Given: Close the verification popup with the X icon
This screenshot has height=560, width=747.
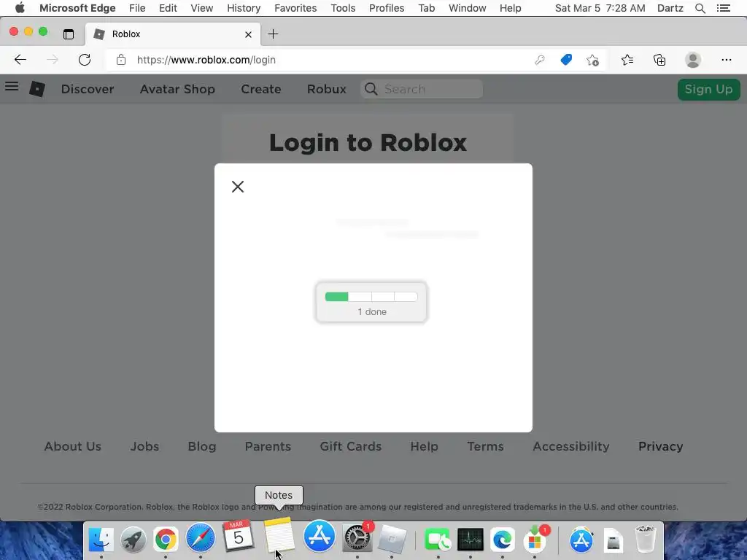Looking at the screenshot, I should pyautogui.click(x=238, y=187).
